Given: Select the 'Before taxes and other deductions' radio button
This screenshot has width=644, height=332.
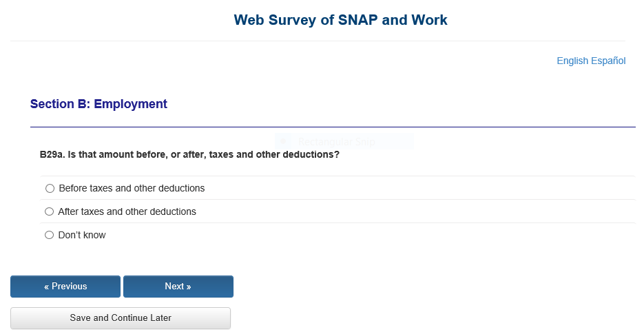Looking at the screenshot, I should click(x=50, y=189).
